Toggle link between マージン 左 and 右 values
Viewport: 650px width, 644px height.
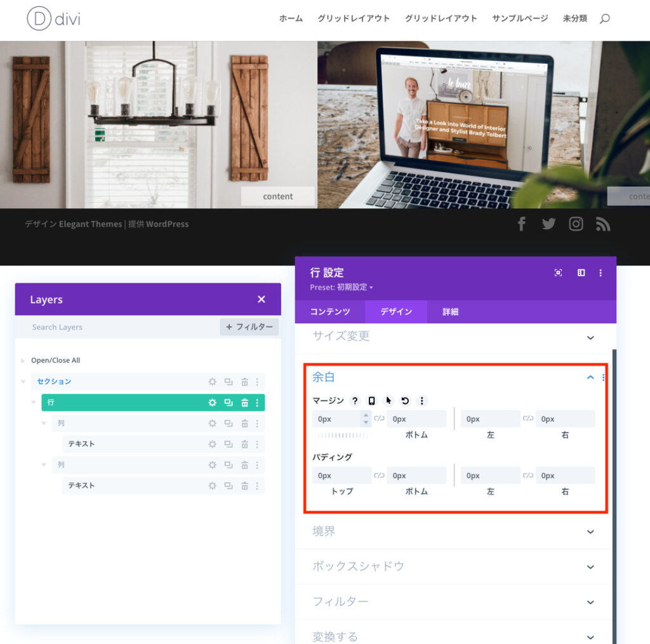coord(527,419)
